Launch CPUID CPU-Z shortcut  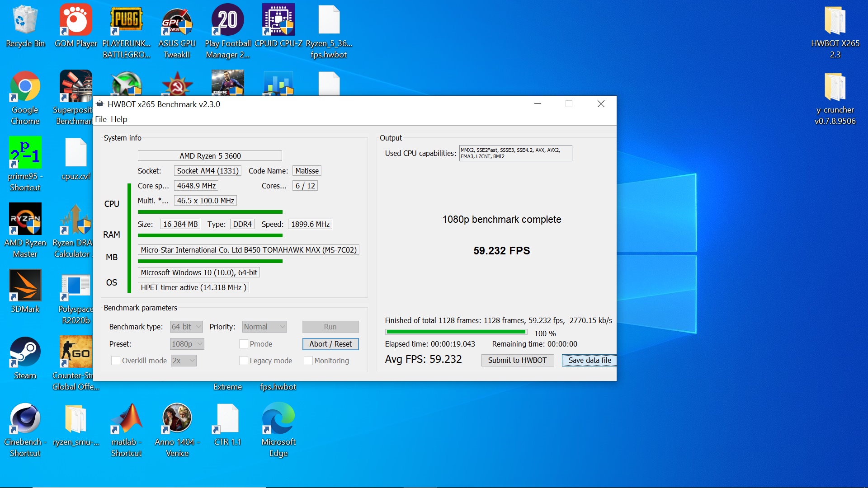[x=278, y=26]
